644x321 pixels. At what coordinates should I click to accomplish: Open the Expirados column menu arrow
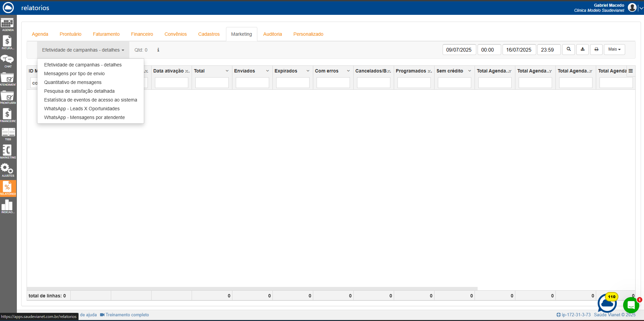(x=308, y=71)
